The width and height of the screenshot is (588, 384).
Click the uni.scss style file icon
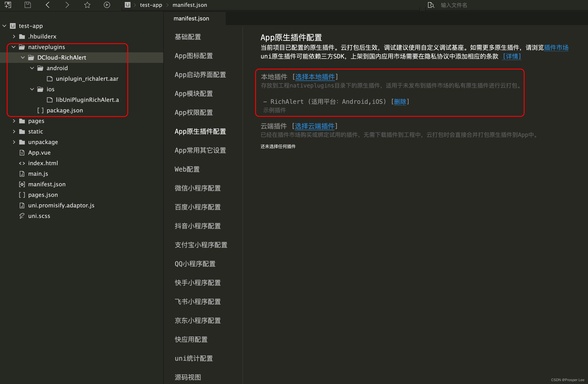coord(22,216)
